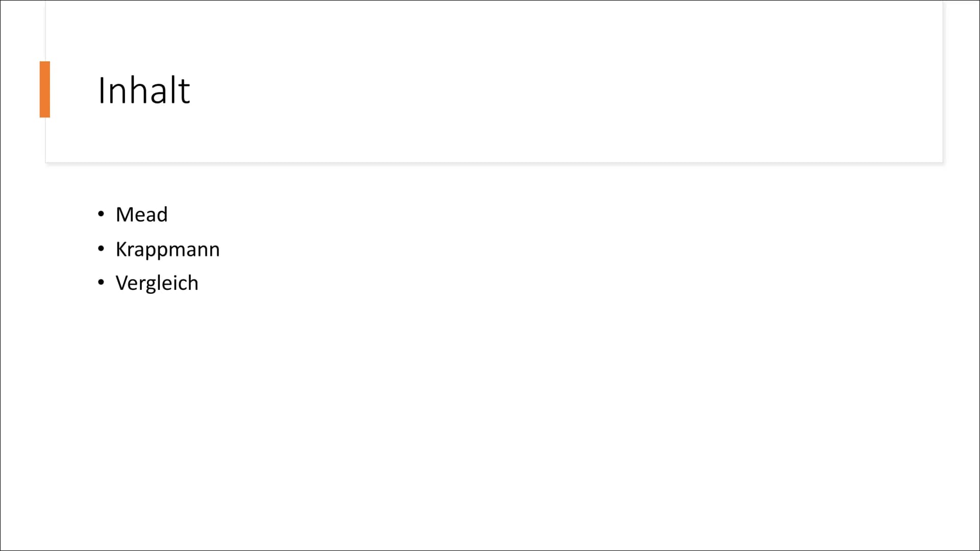Click the letter "M" of Mead
This screenshot has width=980, height=551.
[x=124, y=214]
